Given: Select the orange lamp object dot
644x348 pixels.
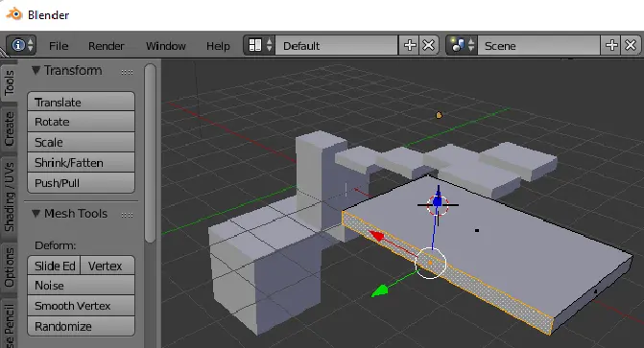Looking at the screenshot, I should click(439, 115).
